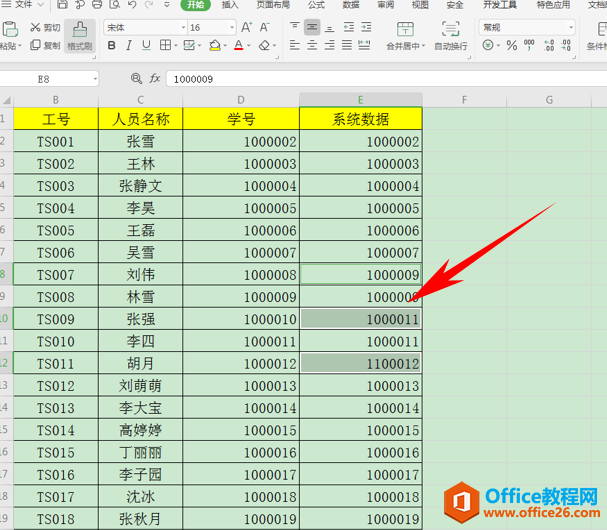Click the Copy (复制) button
The width and height of the screenshot is (607, 530).
(45, 45)
